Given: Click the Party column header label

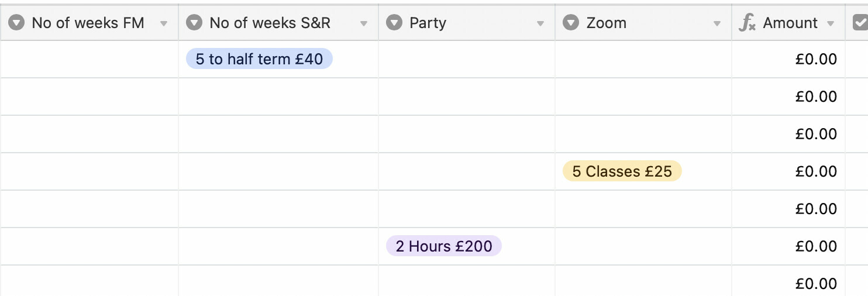Looking at the screenshot, I should point(428,23).
